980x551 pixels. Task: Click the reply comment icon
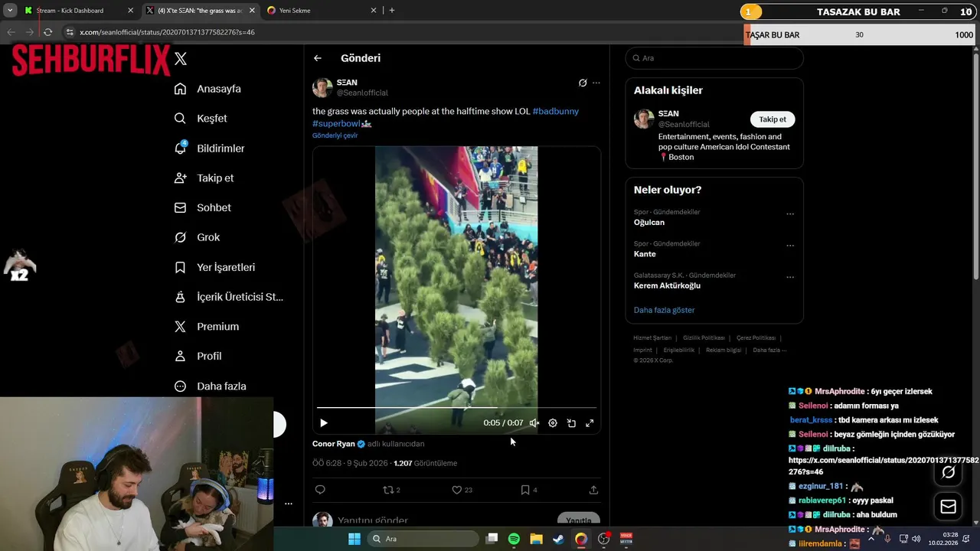[320, 490]
